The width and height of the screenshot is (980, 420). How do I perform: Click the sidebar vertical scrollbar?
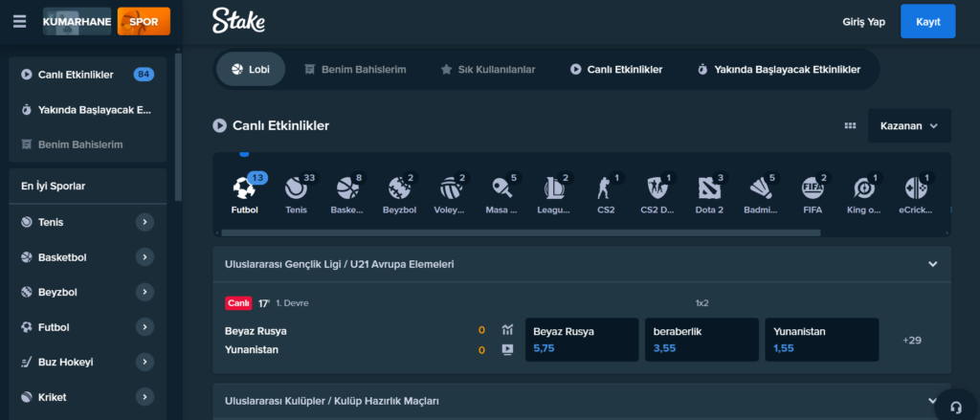pyautogui.click(x=178, y=125)
